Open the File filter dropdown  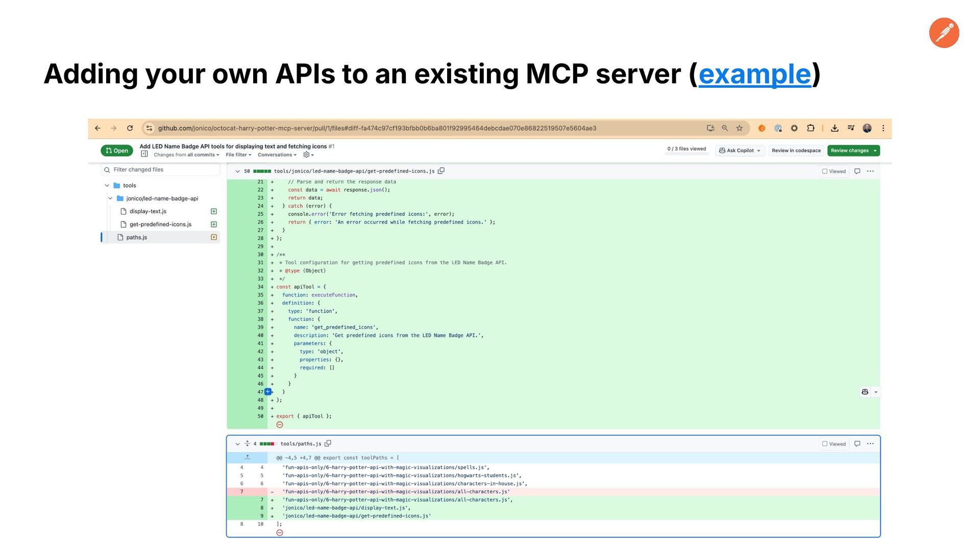(x=238, y=155)
